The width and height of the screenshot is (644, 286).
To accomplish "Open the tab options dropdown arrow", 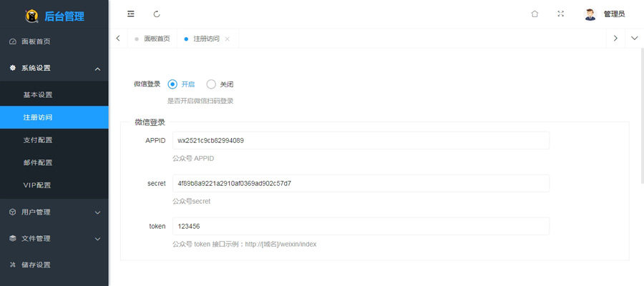I will click(x=634, y=39).
